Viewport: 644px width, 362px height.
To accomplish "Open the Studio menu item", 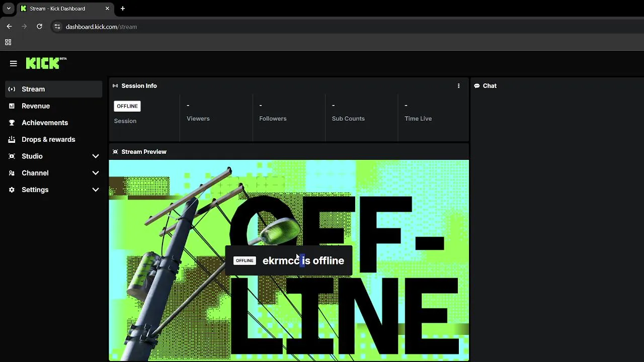I will tap(53, 156).
